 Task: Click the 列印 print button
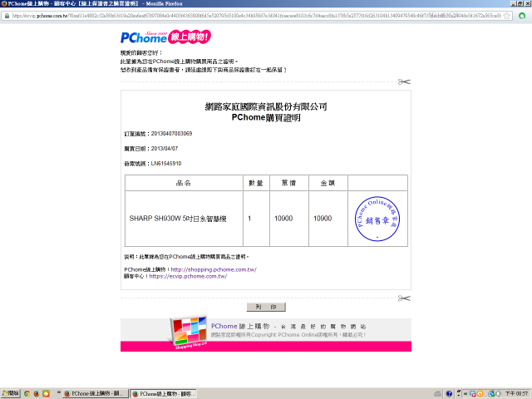pyautogui.click(x=266, y=307)
